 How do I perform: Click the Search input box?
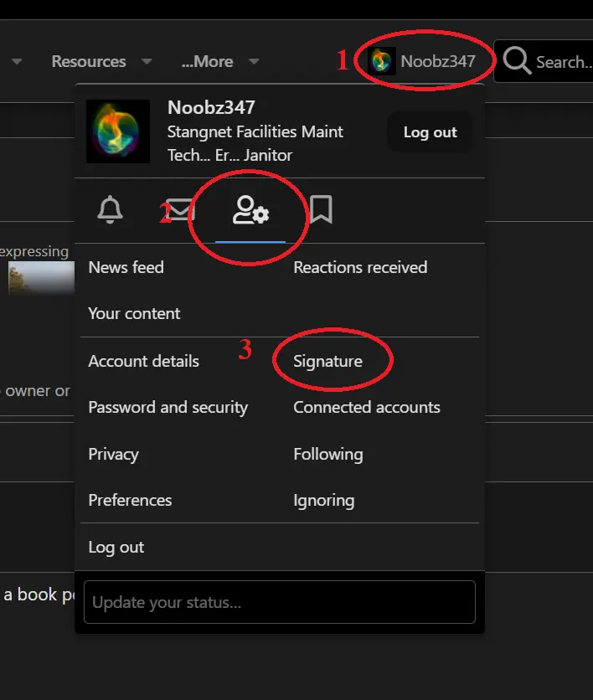coord(544,61)
